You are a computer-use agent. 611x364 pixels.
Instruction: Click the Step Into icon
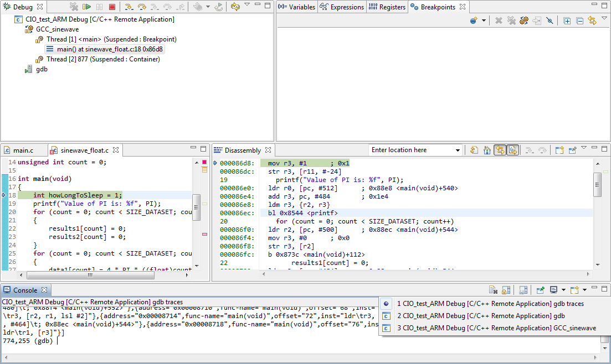(x=129, y=7)
